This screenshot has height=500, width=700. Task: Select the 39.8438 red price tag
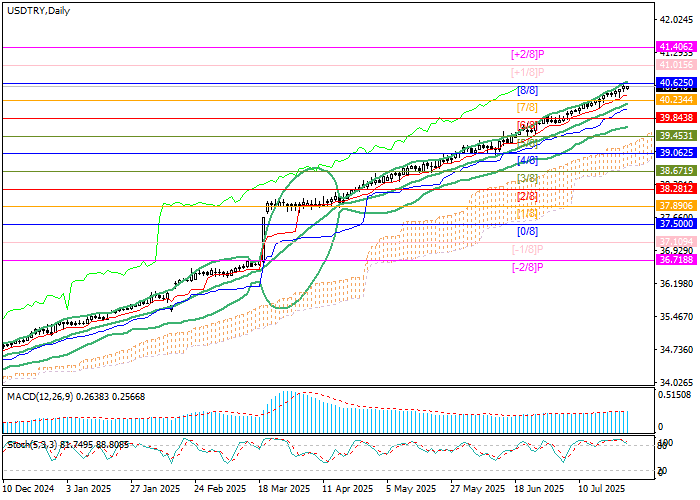pyautogui.click(x=676, y=117)
